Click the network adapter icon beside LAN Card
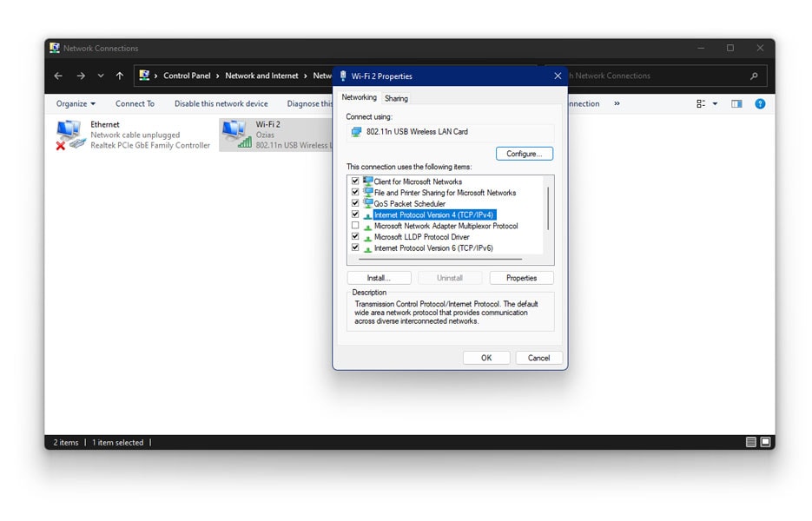This screenshot has width=812, height=521. coord(356,132)
